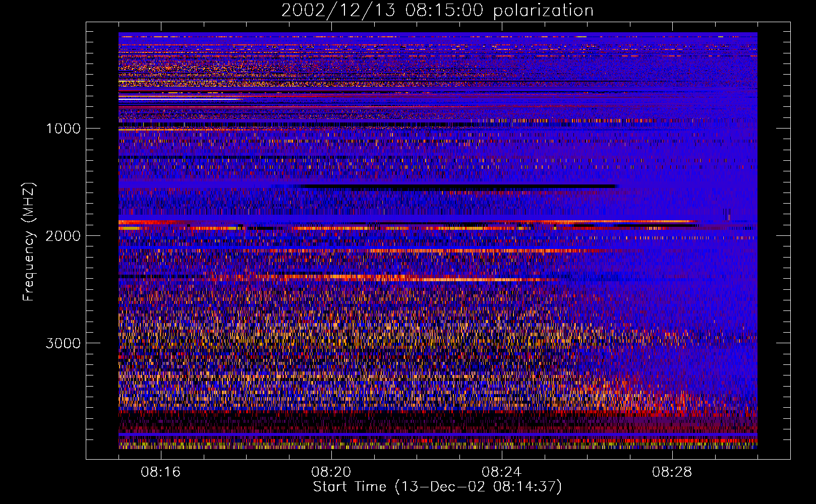Viewport: 816px width, 504px height.
Task: Click the '08:20' time tick label
Action: [x=331, y=472]
